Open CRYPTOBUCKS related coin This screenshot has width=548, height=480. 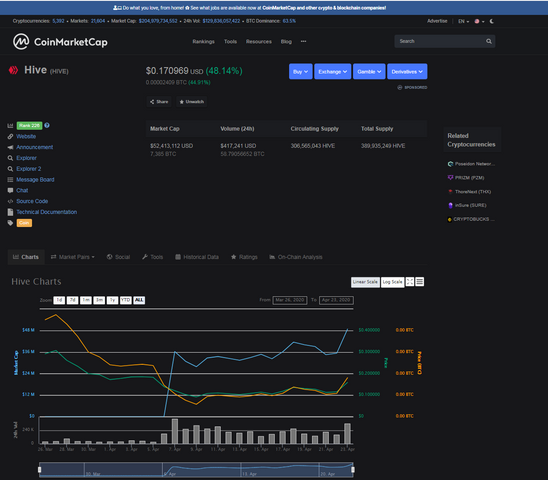(x=471, y=219)
